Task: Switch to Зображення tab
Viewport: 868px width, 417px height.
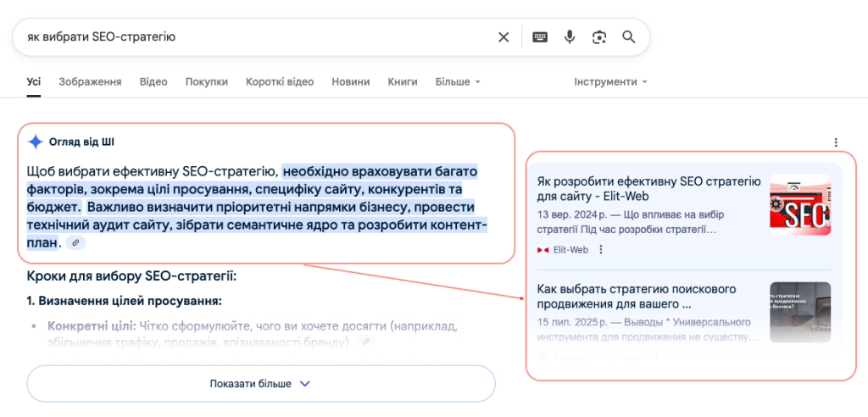Action: coord(90,82)
